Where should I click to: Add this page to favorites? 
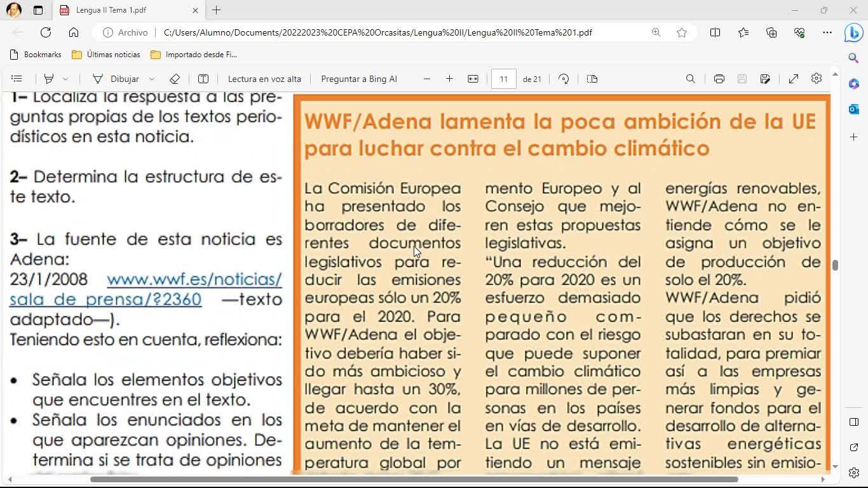coord(682,32)
